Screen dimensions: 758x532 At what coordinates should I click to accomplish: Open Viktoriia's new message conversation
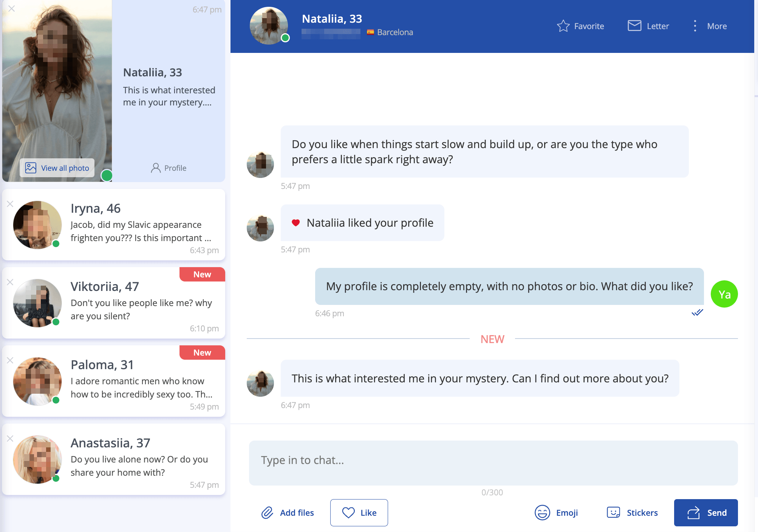coord(114,303)
